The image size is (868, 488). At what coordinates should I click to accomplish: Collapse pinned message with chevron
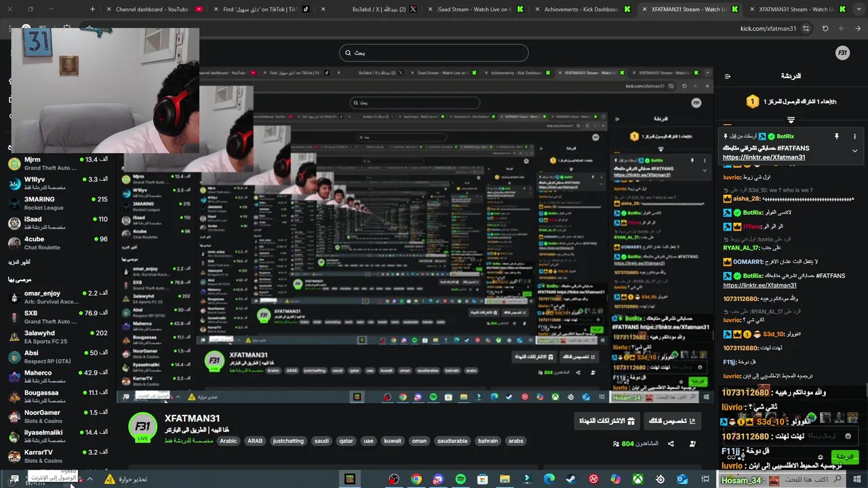854,150
